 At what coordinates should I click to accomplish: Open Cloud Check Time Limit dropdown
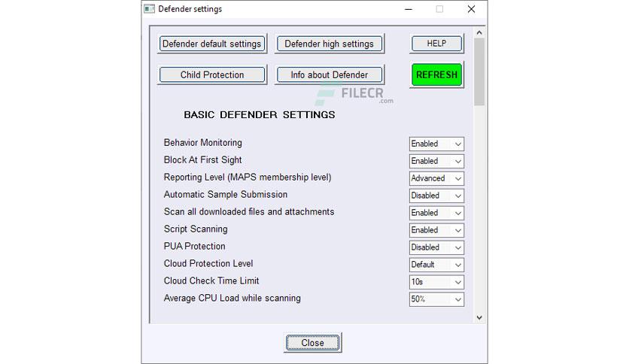tap(436, 282)
